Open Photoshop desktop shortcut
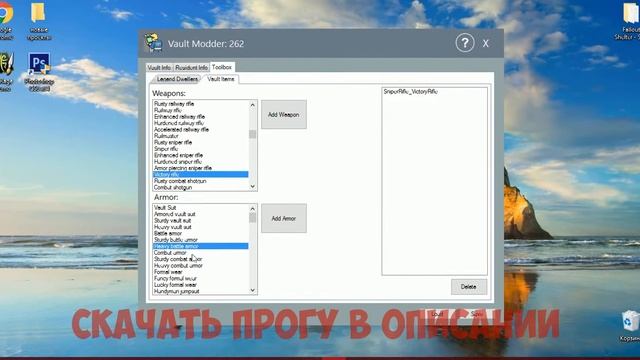Viewport: 640px width, 360px height. coord(39,71)
